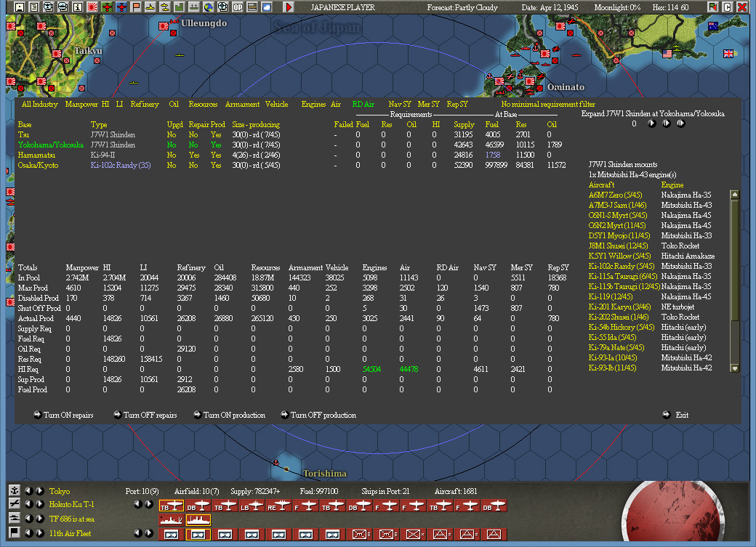
Task: Click the red end-turn arrow icon
Action: tap(289, 7)
